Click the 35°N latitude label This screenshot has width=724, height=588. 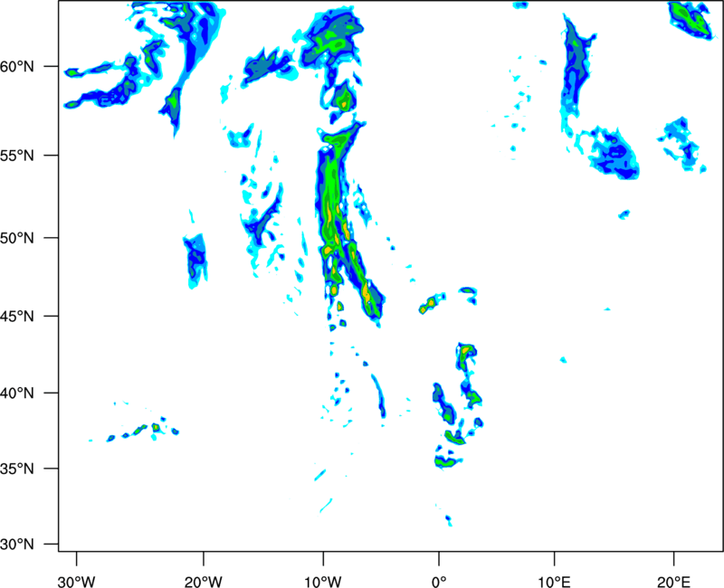17,469
